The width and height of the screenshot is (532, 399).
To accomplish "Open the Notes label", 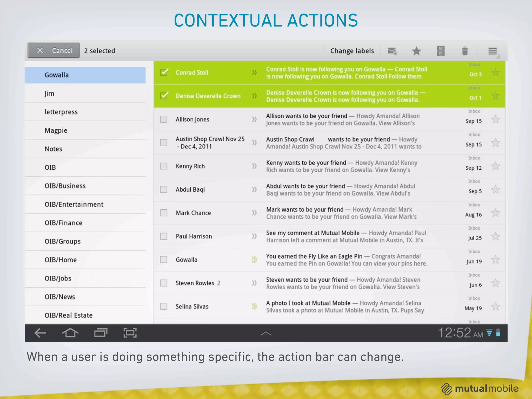I will pyautogui.click(x=85, y=149).
